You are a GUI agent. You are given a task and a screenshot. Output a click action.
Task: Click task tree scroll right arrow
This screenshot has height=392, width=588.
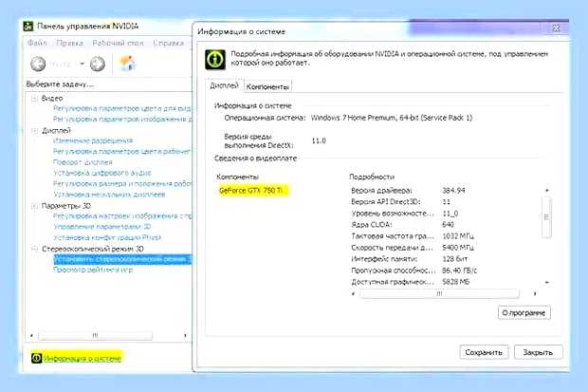(x=185, y=335)
